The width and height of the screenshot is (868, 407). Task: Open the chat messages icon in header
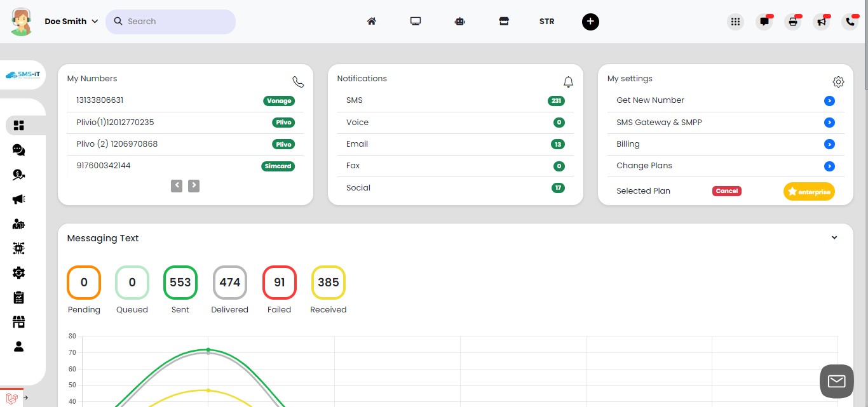[764, 22]
